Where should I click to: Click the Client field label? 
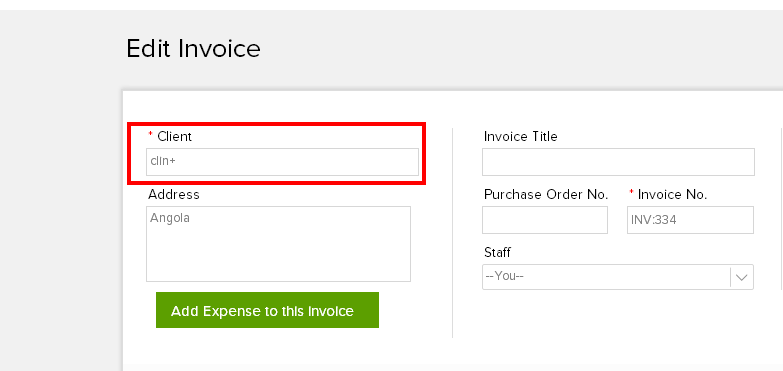pos(174,136)
